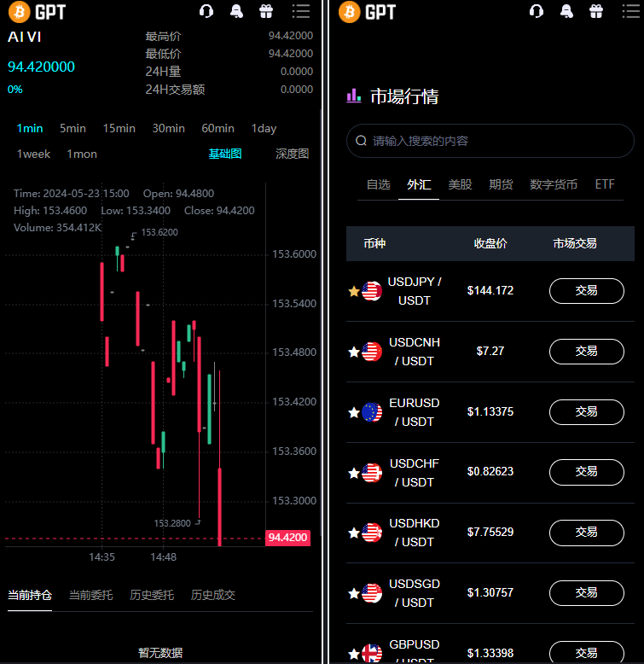Click 交易 button for USDCHF / USDT
Screen dimensions: 644x664
click(x=587, y=472)
